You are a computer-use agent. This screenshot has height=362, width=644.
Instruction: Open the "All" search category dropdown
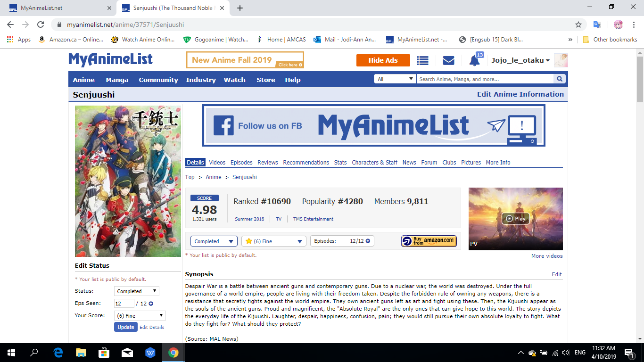395,78
